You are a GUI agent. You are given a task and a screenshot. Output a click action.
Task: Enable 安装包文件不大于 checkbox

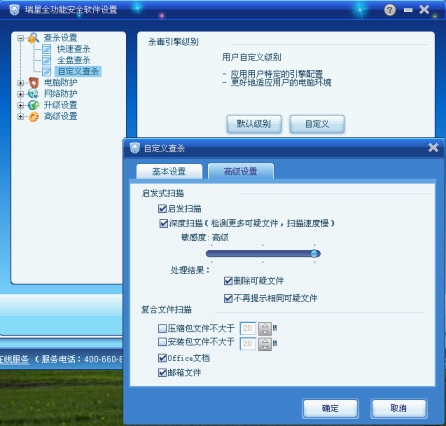click(162, 342)
